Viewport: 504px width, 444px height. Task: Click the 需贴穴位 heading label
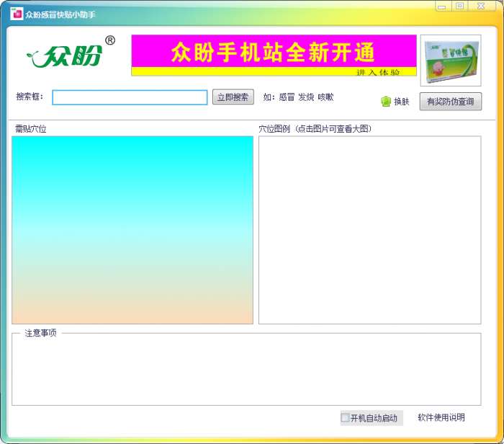[31, 129]
